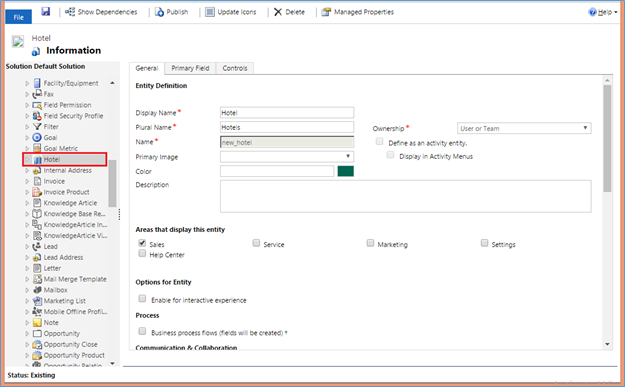
Task: Click in the Description text area
Action: (x=406, y=196)
